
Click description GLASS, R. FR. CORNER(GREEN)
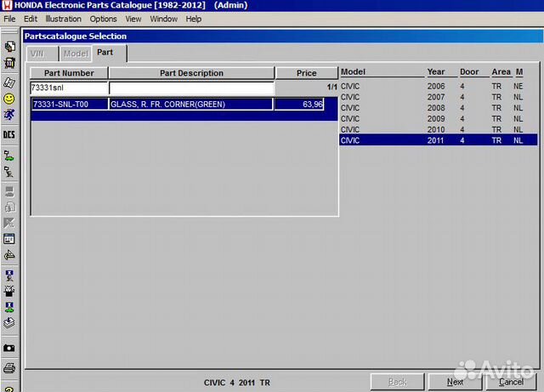point(190,104)
